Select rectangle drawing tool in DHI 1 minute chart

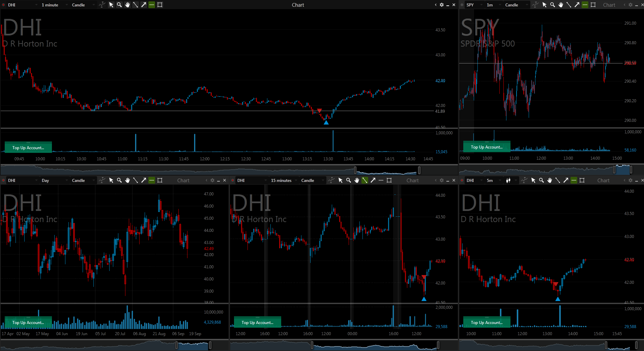[160, 5]
